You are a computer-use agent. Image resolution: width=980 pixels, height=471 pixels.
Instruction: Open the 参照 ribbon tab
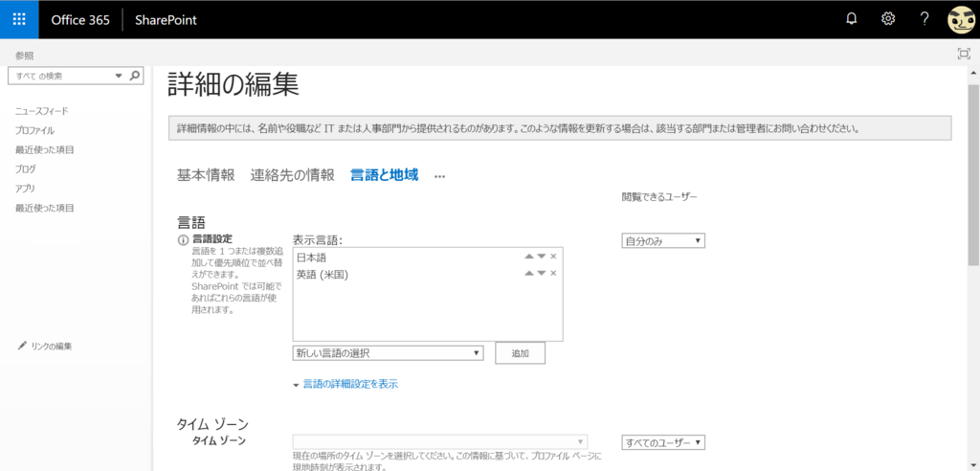click(24, 56)
